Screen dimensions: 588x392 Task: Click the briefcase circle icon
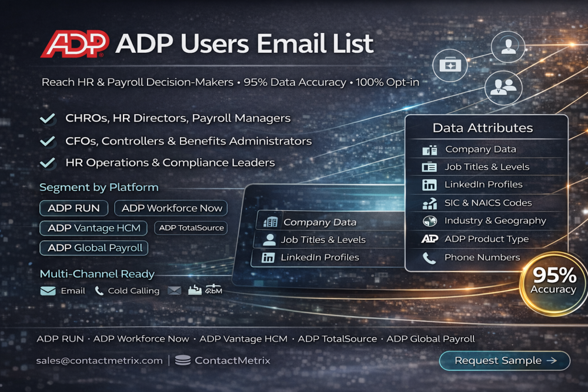tap(450, 65)
